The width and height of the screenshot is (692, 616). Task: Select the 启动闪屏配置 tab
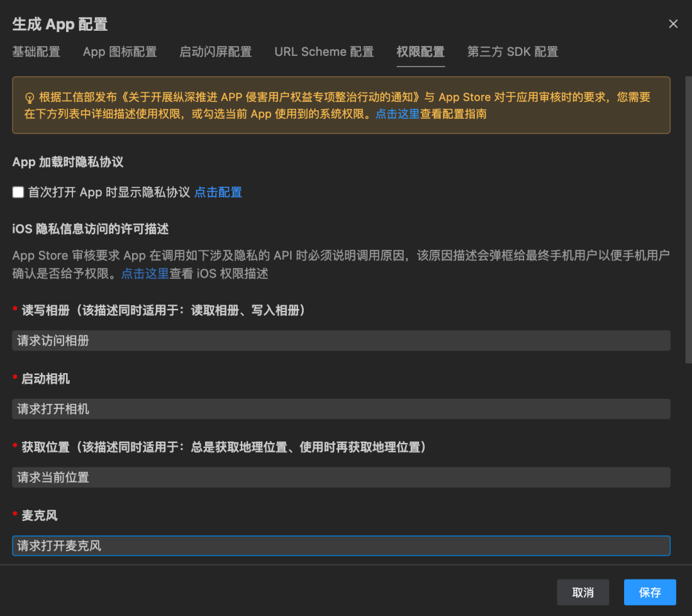[x=217, y=52]
